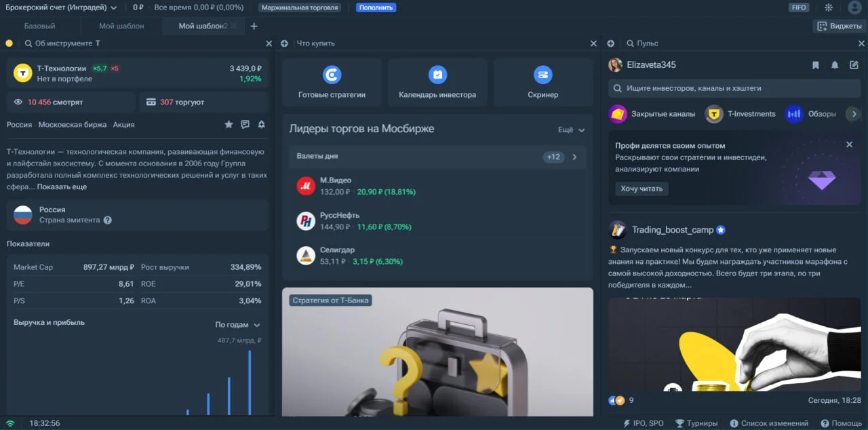Open the По годам period dropdown

(237, 325)
